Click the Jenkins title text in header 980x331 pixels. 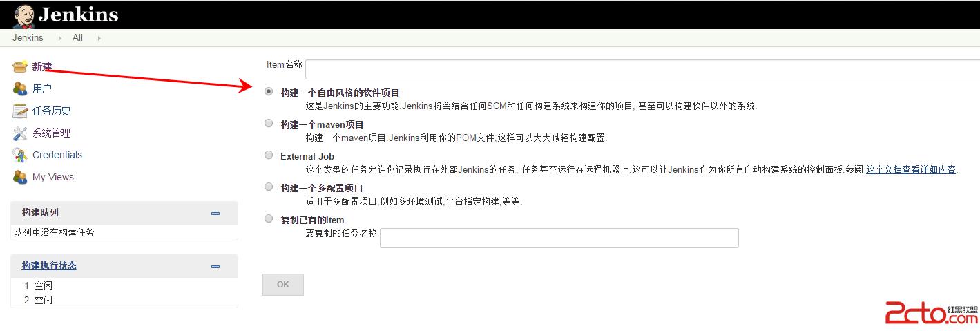pyautogui.click(x=78, y=15)
